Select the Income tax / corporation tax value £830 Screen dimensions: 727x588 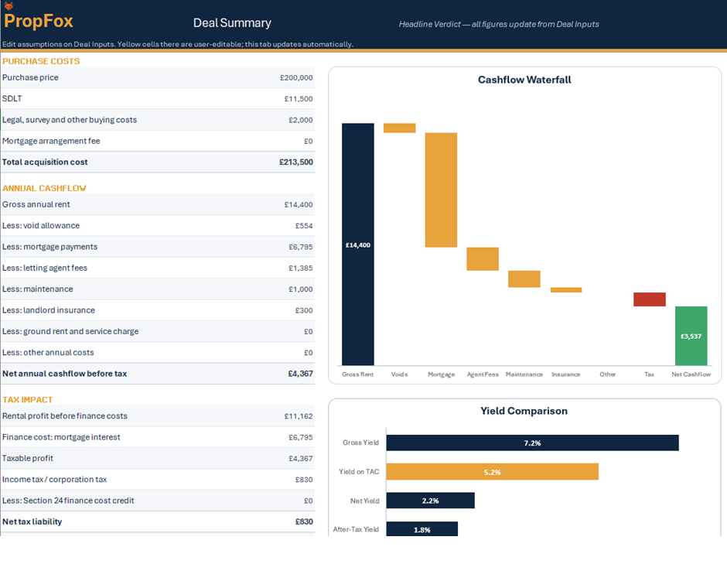tap(304, 480)
